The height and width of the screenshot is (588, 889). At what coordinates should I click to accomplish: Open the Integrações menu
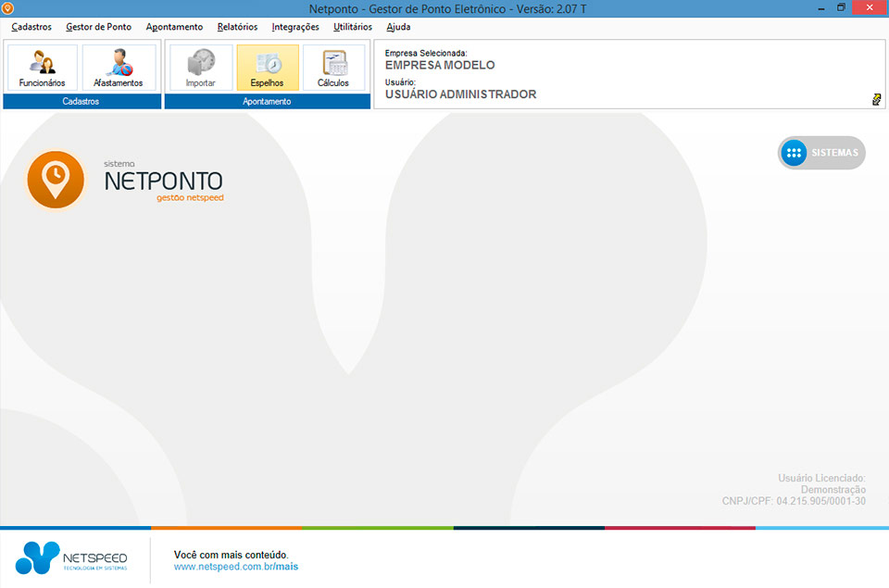coord(295,27)
